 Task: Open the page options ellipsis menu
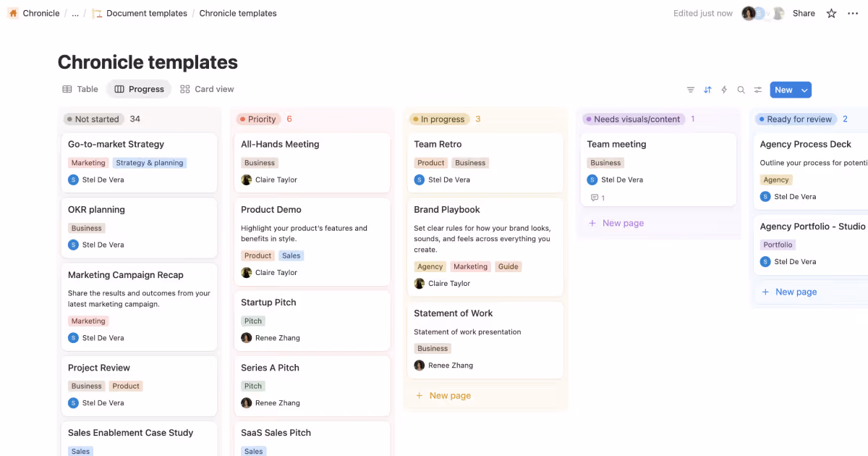click(x=854, y=13)
